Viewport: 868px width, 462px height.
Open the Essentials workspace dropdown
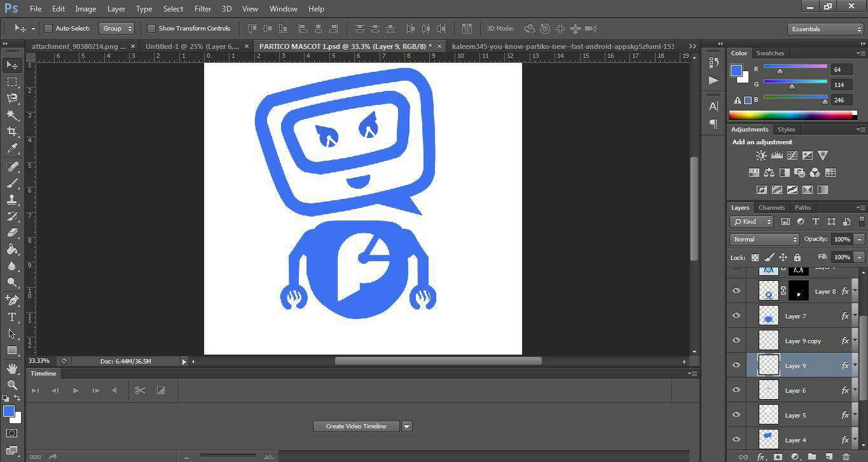coord(825,29)
